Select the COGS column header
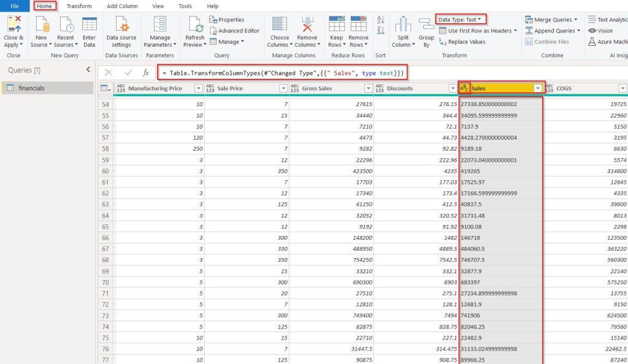Image resolution: width=628 pixels, height=364 pixels. pos(586,88)
